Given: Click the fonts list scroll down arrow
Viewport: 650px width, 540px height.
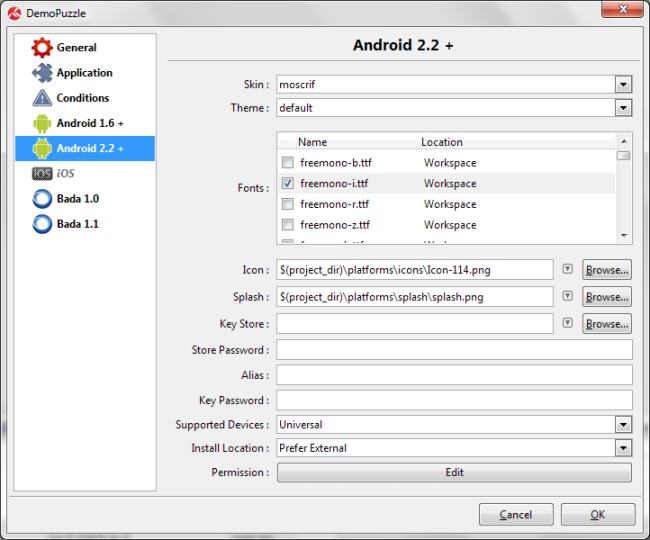Looking at the screenshot, I should coord(623,235).
